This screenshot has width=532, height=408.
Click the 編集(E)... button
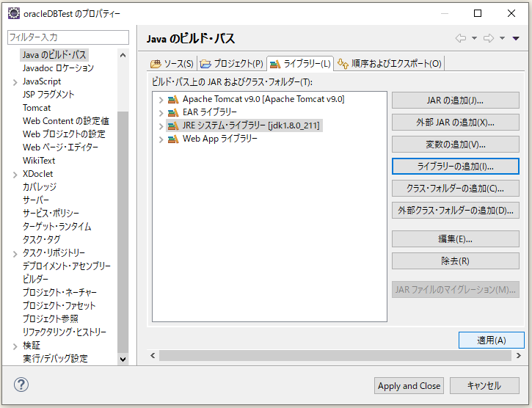tap(456, 239)
